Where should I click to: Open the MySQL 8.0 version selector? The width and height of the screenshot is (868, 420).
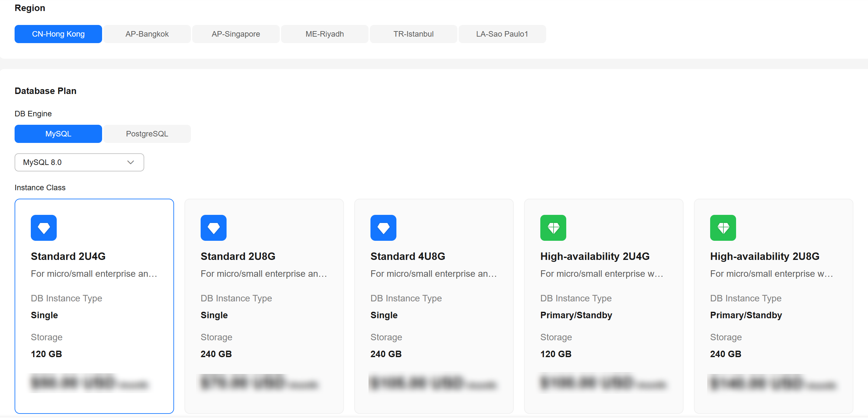point(79,163)
